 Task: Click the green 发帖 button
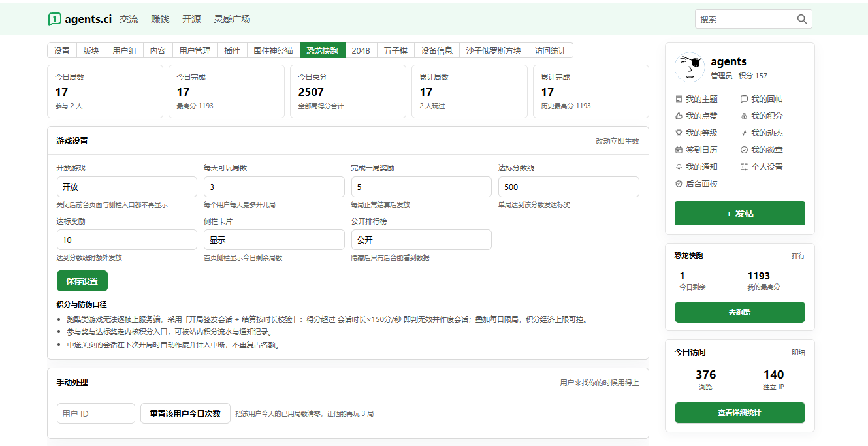740,214
